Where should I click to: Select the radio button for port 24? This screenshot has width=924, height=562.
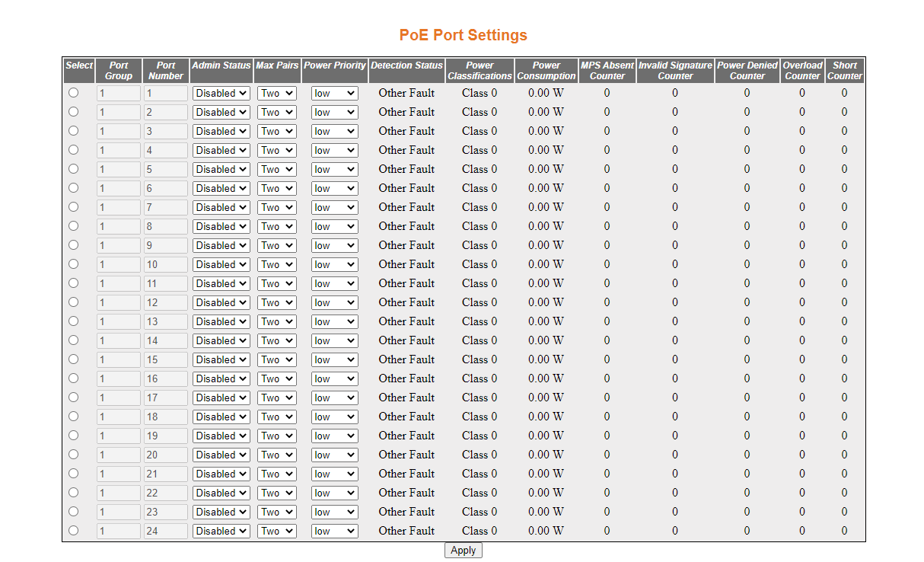73,531
